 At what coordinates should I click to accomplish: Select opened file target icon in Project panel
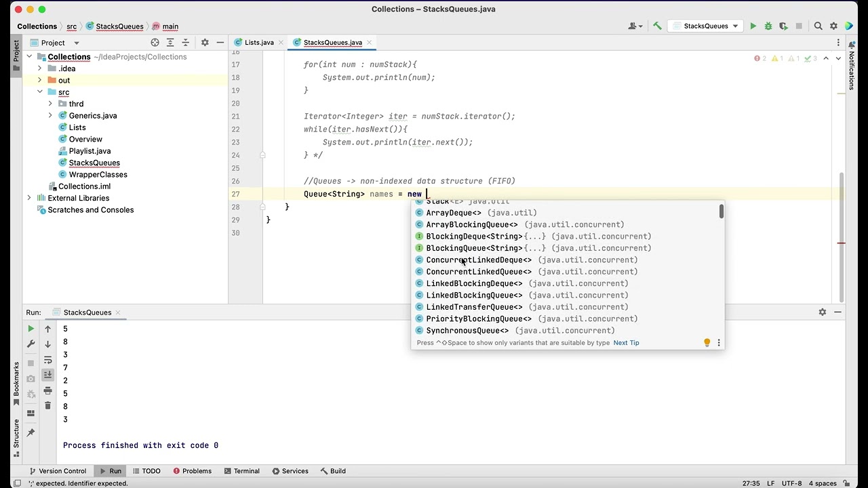click(155, 43)
